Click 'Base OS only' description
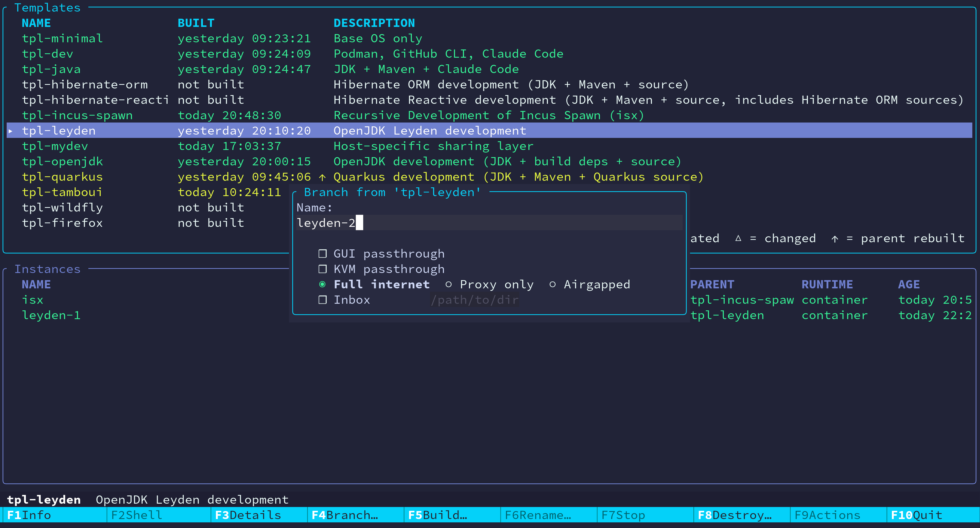Image resolution: width=980 pixels, height=528 pixels. pyautogui.click(x=378, y=38)
